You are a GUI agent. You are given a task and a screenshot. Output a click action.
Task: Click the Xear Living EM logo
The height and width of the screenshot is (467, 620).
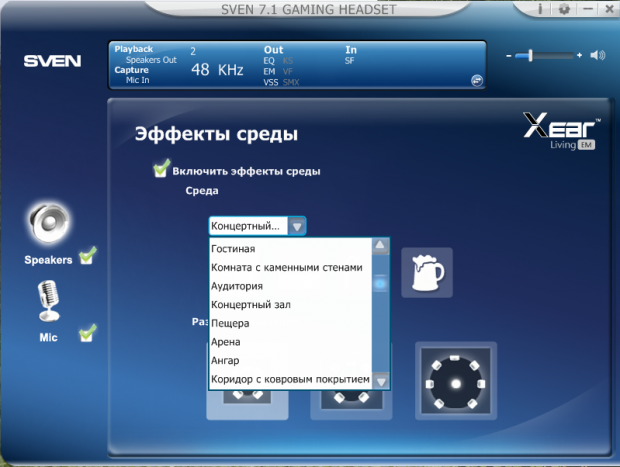[561, 130]
